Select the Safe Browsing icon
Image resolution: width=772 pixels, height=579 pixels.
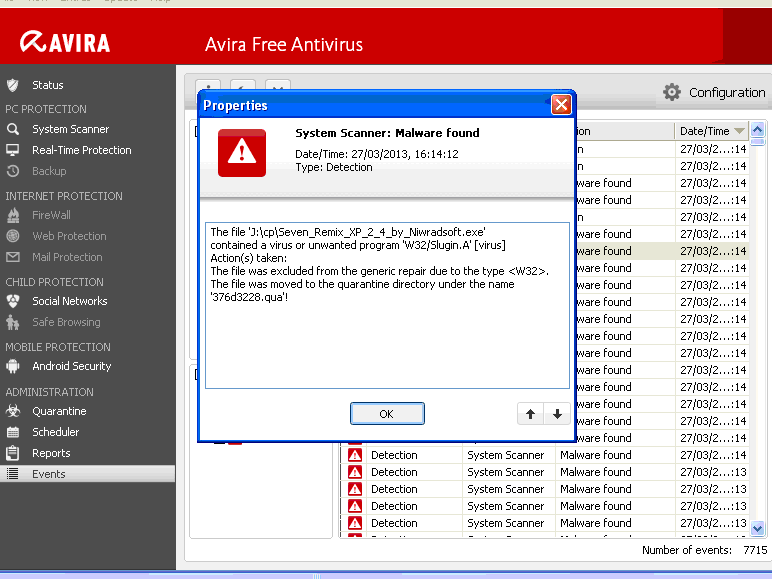13,322
